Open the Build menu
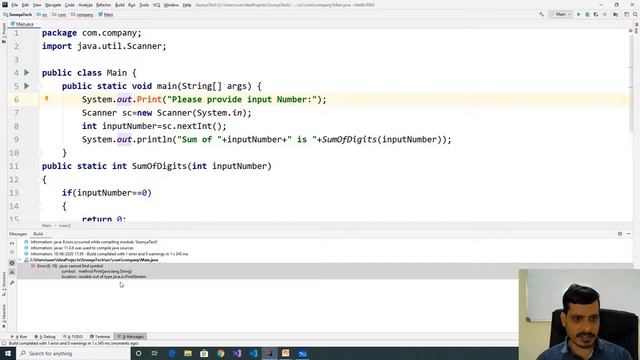This screenshot has width=640, height=360. [120, 5]
